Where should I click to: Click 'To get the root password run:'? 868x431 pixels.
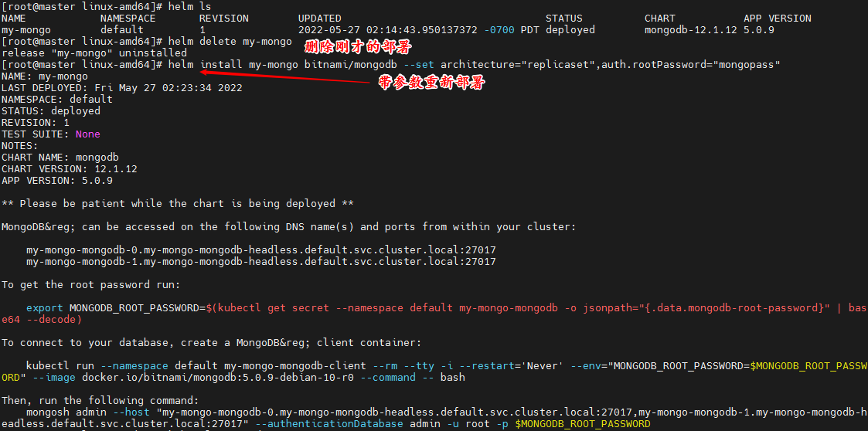tap(90, 285)
